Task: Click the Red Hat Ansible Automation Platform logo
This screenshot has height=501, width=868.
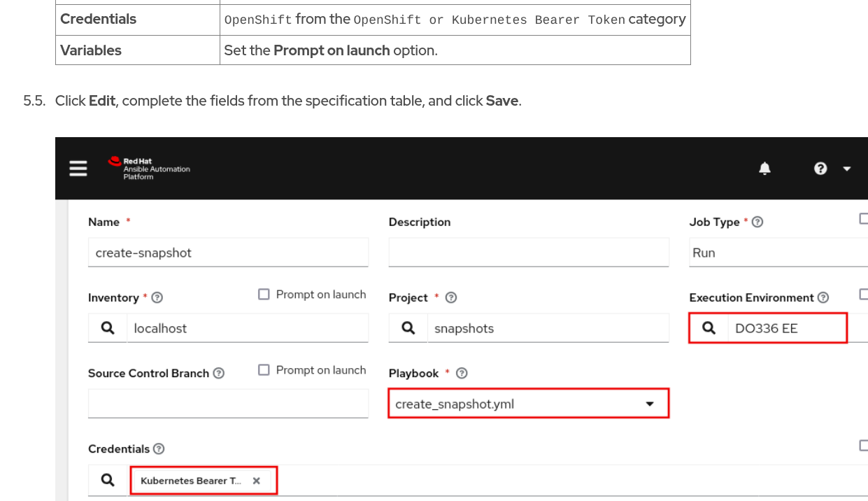Action: tap(149, 169)
